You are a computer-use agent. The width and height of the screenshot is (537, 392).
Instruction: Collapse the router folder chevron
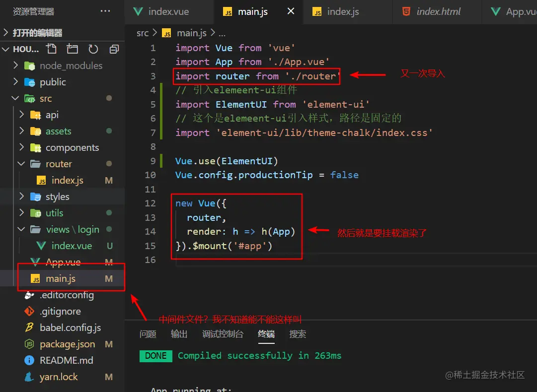21,164
